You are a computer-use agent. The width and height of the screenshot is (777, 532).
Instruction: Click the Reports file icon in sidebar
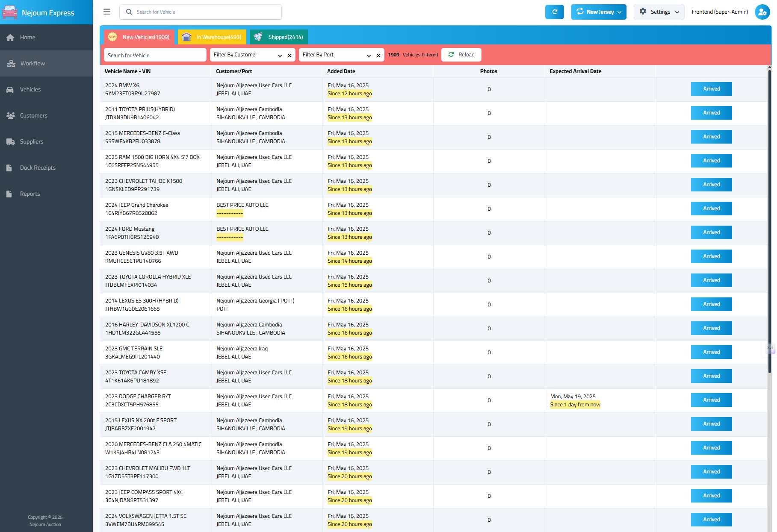tap(9, 194)
